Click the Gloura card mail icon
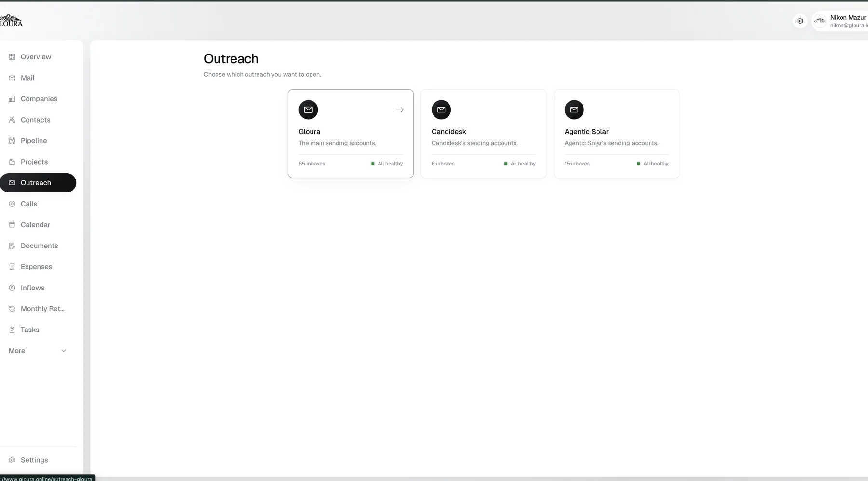Image resolution: width=868 pixels, height=481 pixels. (x=308, y=110)
